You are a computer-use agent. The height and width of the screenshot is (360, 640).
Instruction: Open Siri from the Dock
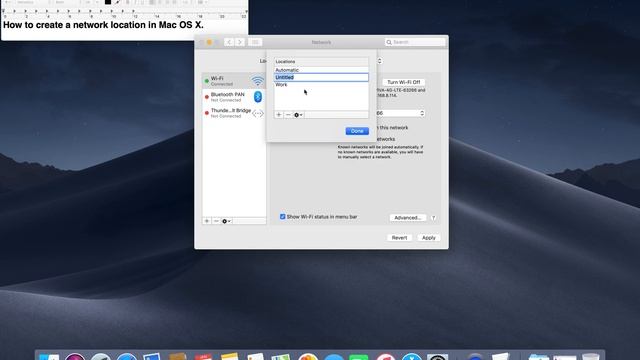(x=75, y=356)
